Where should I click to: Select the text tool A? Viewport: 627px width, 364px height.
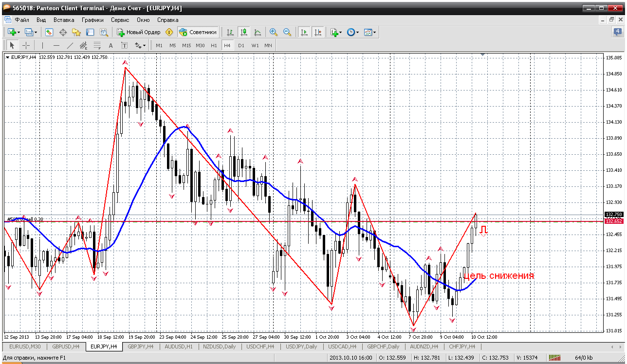pos(111,45)
